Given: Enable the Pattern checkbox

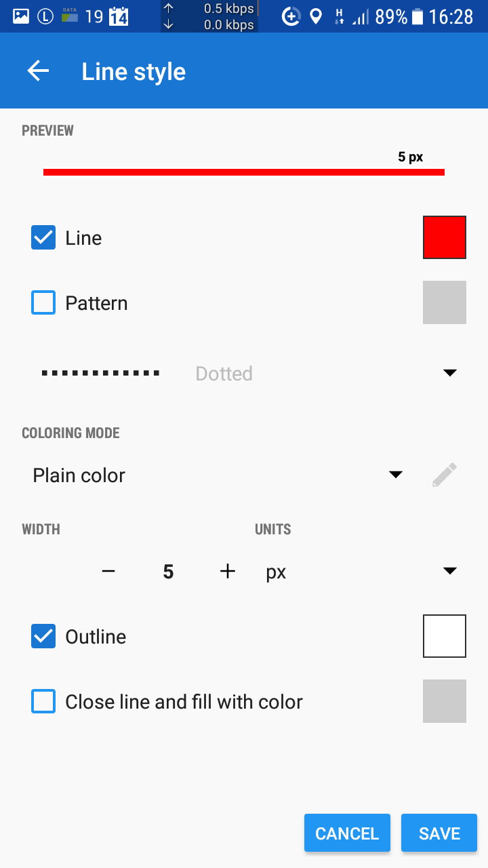Looking at the screenshot, I should coord(43,303).
